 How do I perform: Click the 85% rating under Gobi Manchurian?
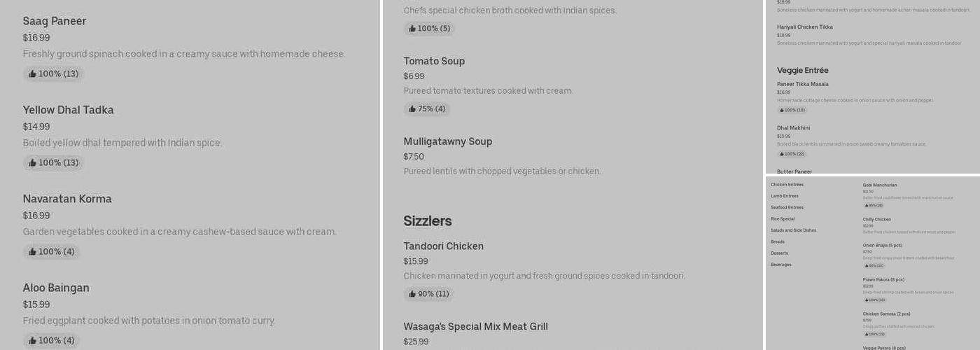874,206
